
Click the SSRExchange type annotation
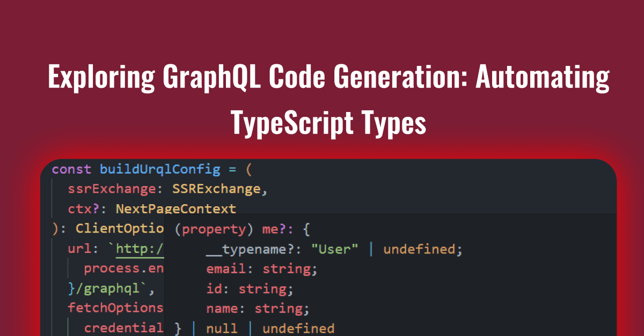[219, 189]
